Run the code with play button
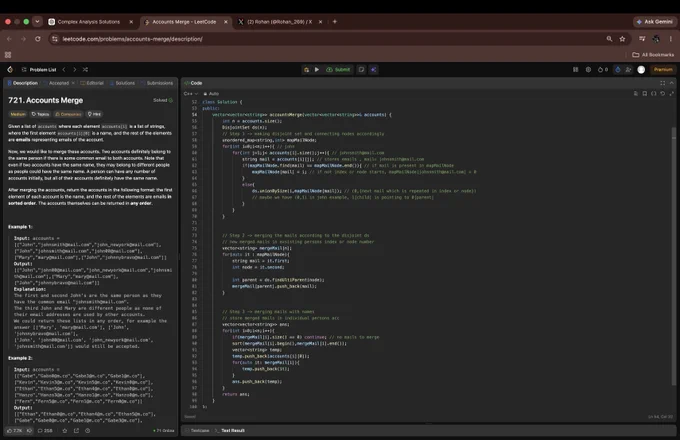680x440 pixels. tap(317, 69)
